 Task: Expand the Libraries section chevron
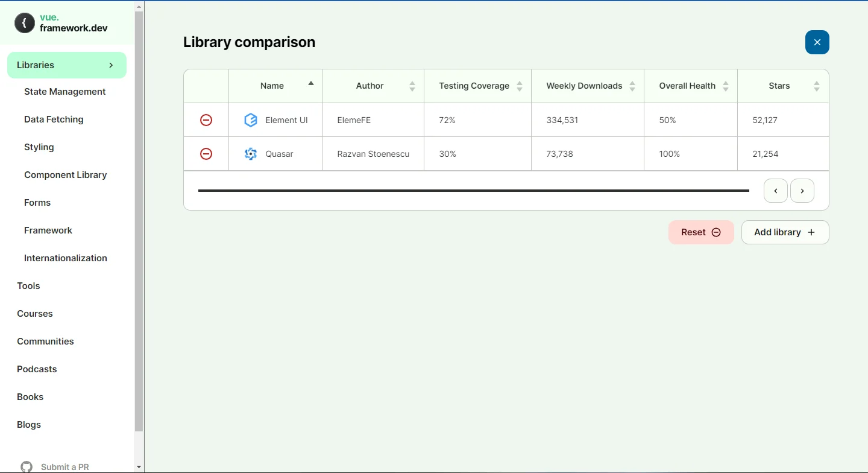tap(110, 65)
